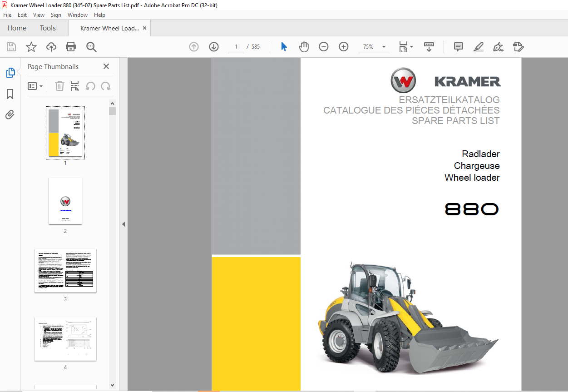Viewport: 568px width, 392px height.
Task: Switch to the Home tab
Action: pos(17,28)
